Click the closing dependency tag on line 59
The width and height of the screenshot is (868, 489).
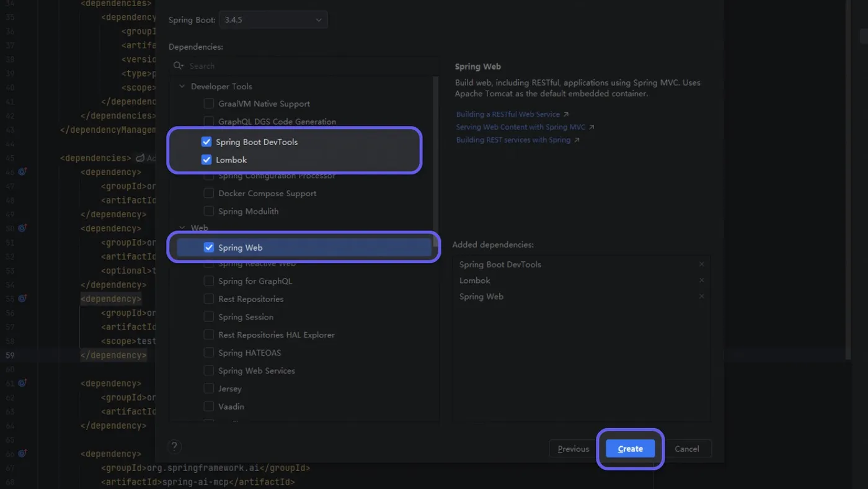click(x=113, y=356)
